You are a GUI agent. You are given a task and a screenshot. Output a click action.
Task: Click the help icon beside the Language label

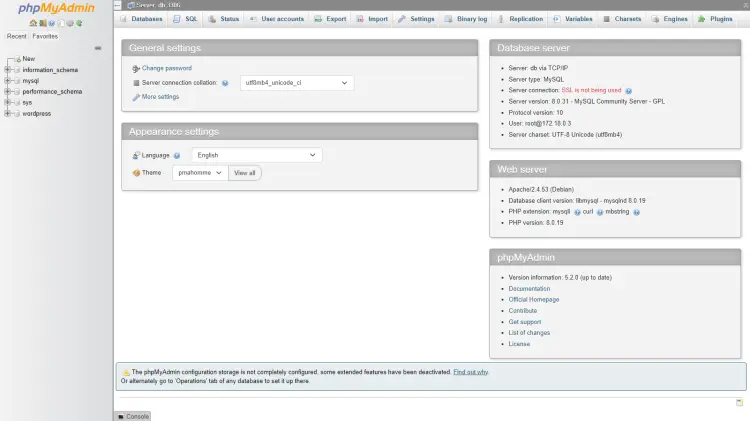click(177, 155)
